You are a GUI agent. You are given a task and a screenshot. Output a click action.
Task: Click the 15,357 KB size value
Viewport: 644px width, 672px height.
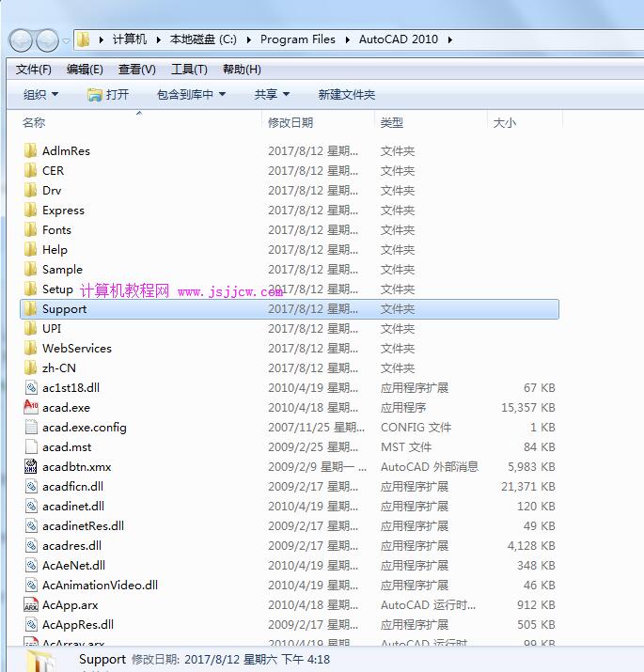tap(527, 408)
